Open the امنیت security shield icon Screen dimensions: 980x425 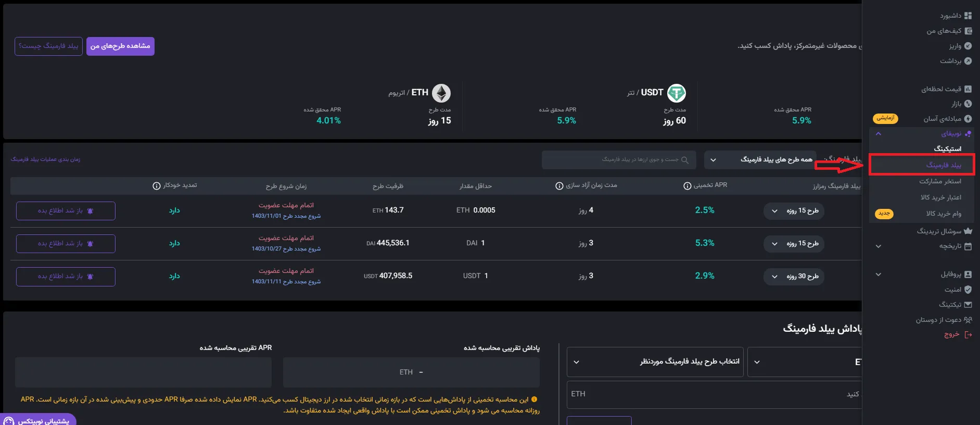pos(968,290)
